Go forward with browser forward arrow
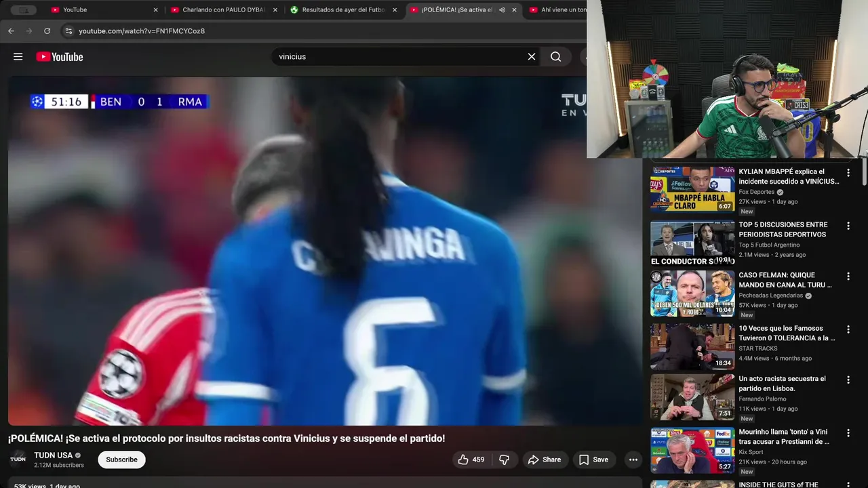 pyautogui.click(x=28, y=31)
